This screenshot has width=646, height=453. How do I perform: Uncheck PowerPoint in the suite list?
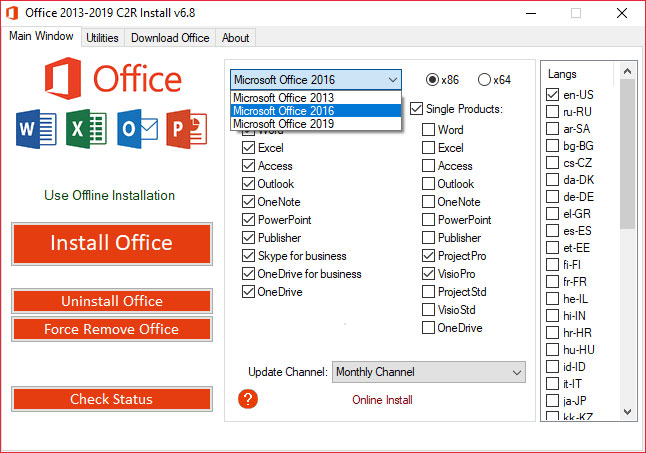point(248,219)
